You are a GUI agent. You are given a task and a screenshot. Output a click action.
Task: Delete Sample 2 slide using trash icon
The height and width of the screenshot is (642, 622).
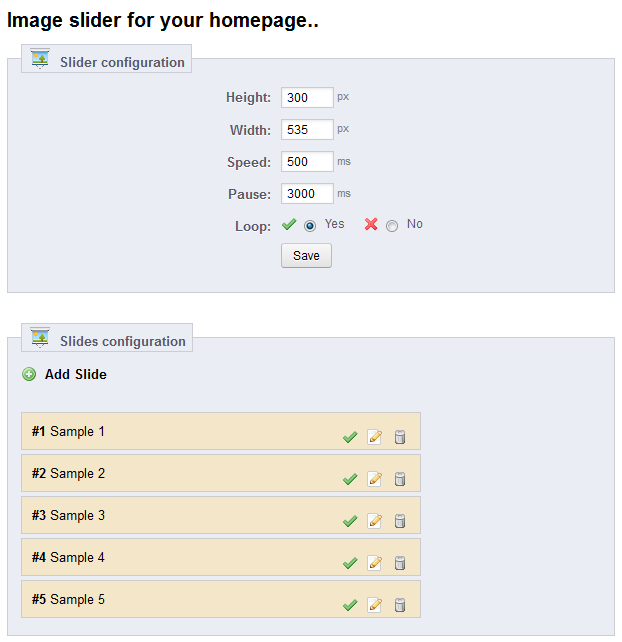[400, 479]
